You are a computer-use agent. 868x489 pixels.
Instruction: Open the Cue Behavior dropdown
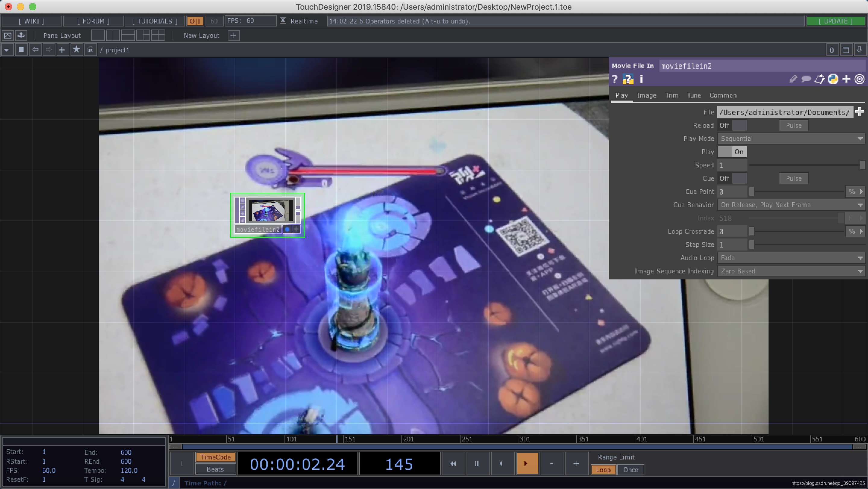[x=791, y=205]
